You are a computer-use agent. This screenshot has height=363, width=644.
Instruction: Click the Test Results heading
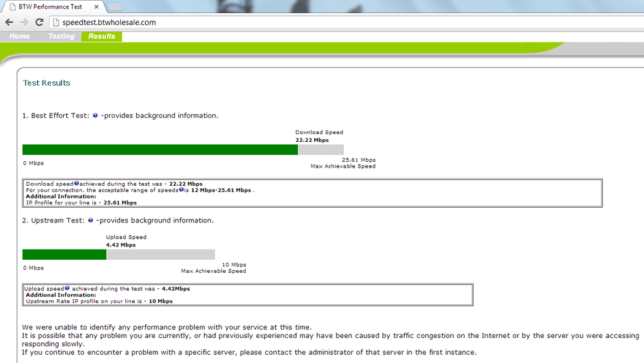tap(46, 83)
